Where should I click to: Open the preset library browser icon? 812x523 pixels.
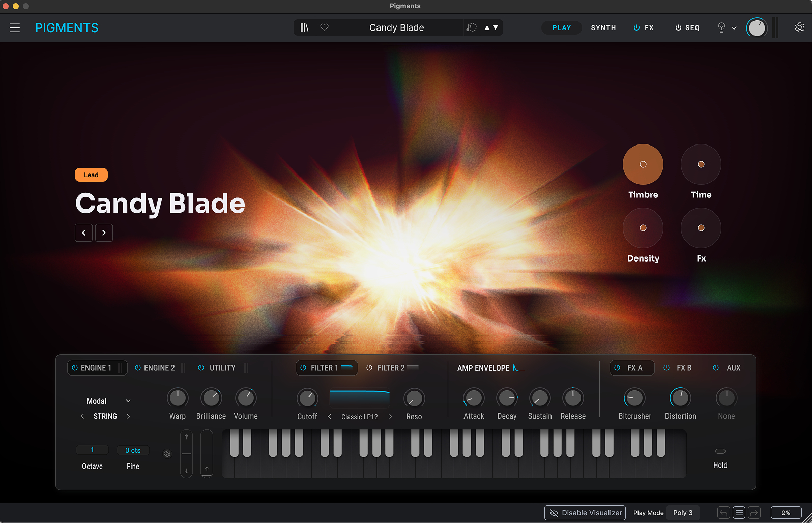click(304, 27)
